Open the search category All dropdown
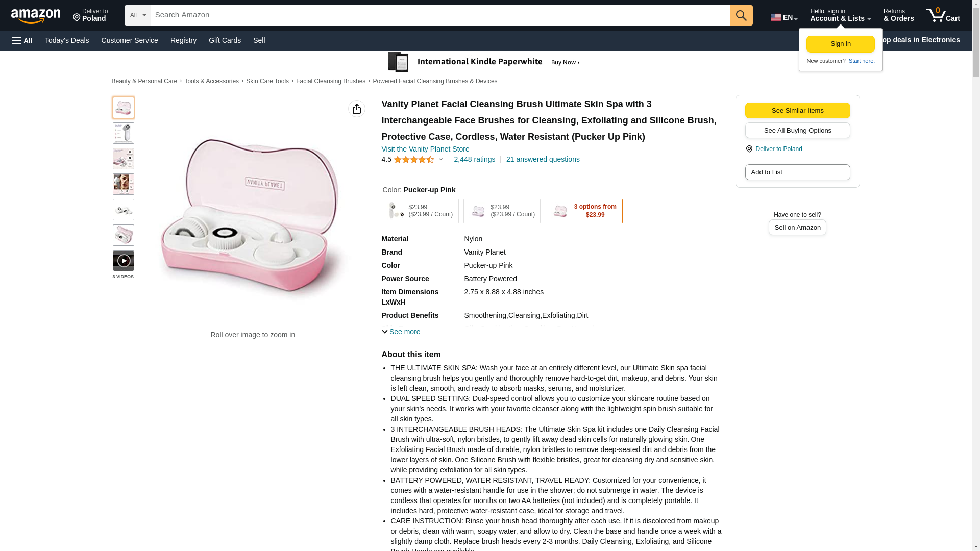Viewport: 980px width, 551px height. coord(137,15)
